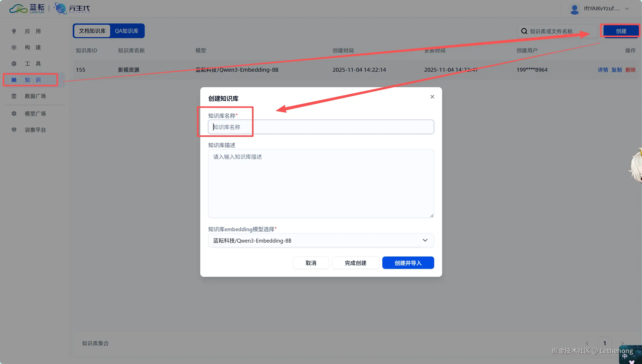Focus the 知识库描述 text area
Viewport: 642px width, 364px height.
pyautogui.click(x=321, y=183)
